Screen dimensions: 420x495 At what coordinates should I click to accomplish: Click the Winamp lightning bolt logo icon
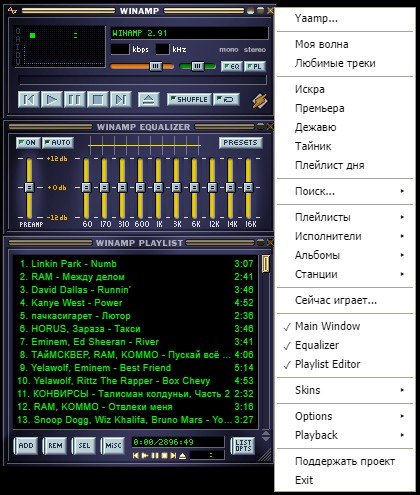click(259, 100)
